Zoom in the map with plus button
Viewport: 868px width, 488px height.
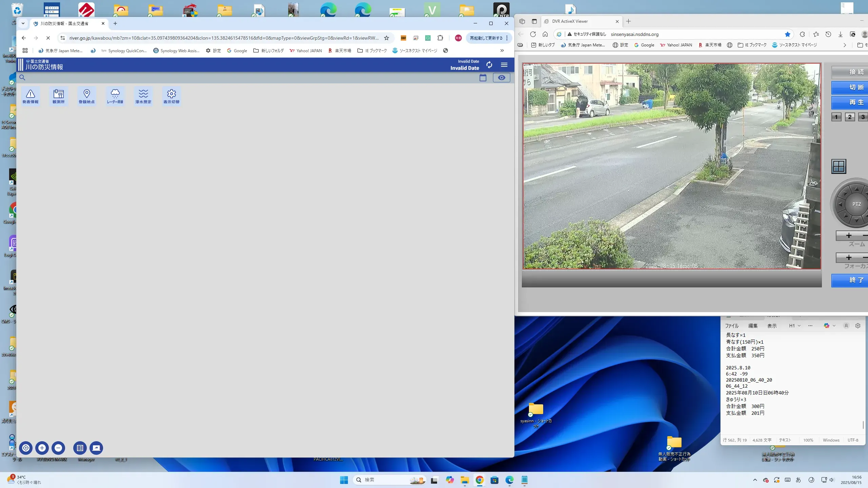coord(42,448)
